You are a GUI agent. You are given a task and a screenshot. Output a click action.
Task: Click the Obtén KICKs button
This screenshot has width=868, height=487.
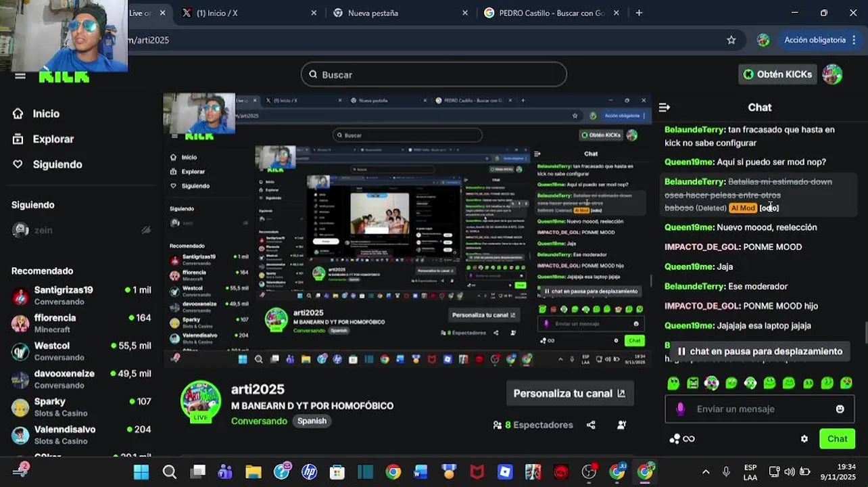[x=777, y=74]
